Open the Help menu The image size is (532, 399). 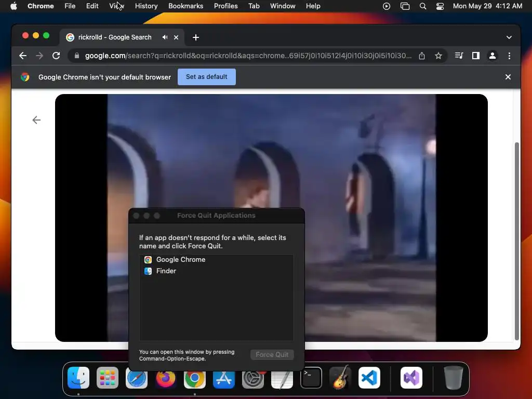[x=313, y=6]
